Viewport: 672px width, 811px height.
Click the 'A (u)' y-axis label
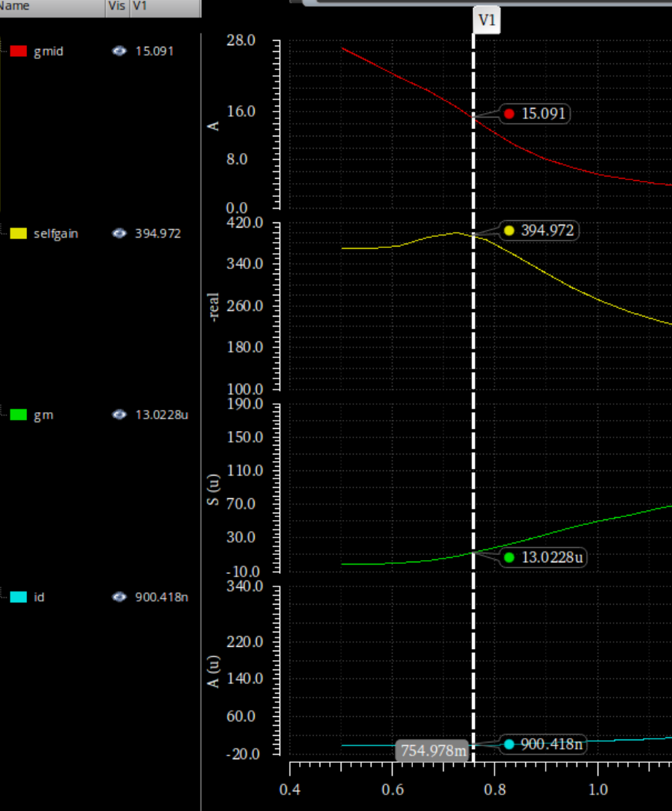point(213,672)
